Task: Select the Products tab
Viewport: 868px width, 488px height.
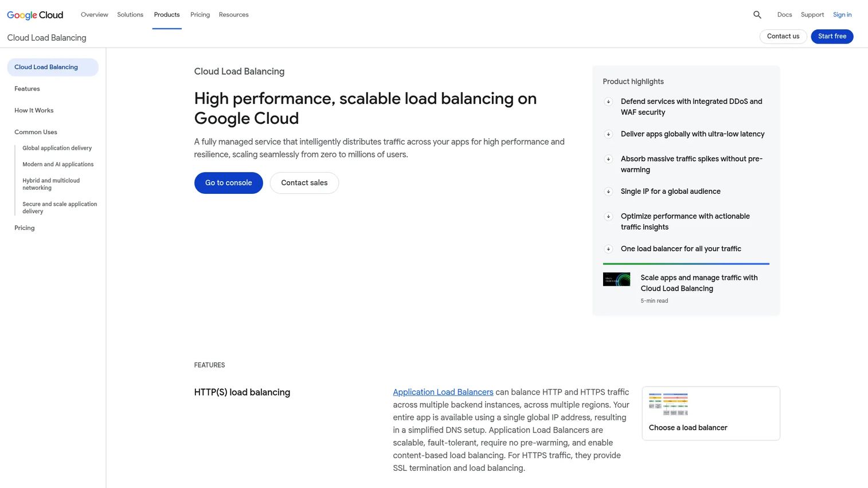Action: (x=167, y=15)
